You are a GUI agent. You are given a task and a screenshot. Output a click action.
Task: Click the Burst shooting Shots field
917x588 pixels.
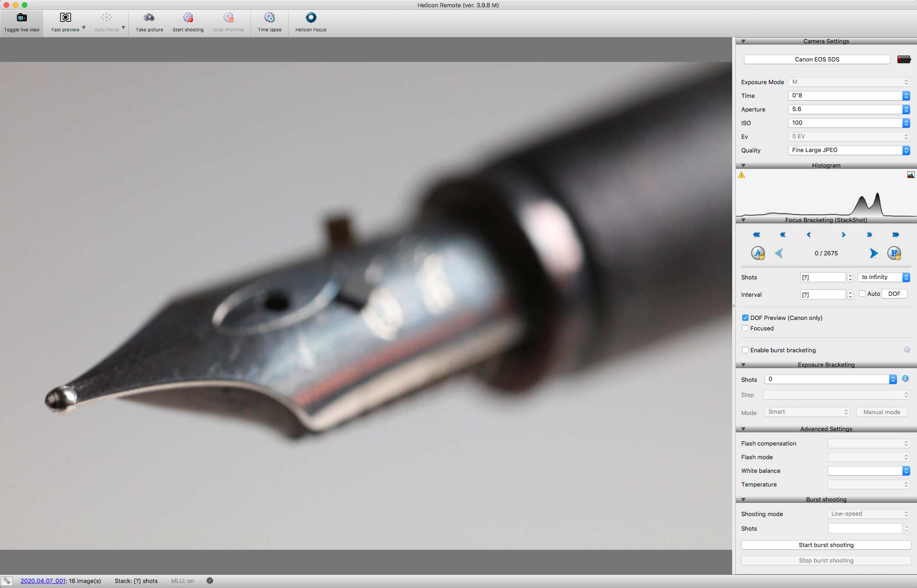pos(865,528)
